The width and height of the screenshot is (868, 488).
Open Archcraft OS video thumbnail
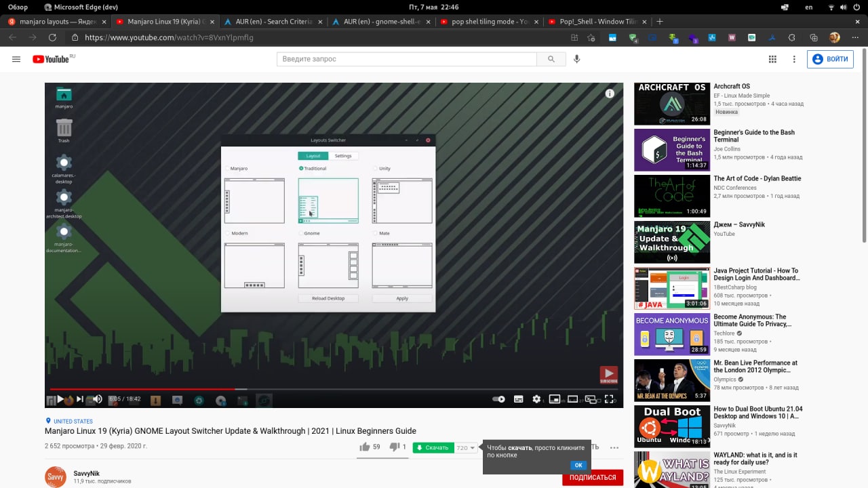point(672,103)
